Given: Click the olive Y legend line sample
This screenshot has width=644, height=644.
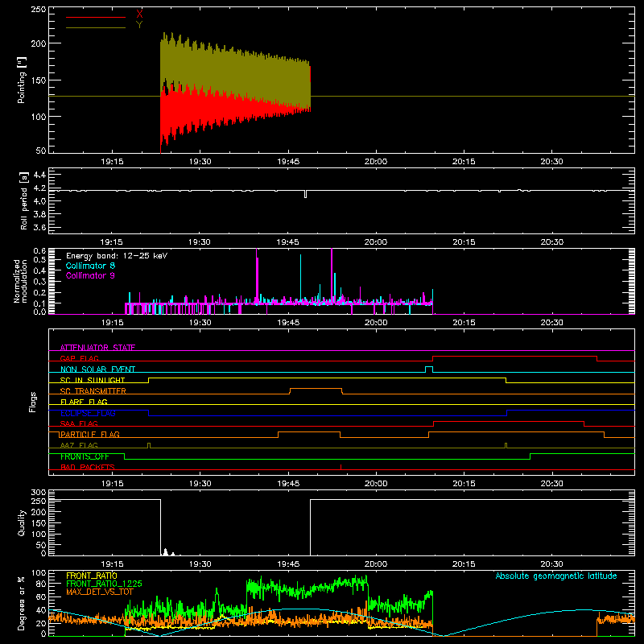Looking at the screenshot, I should [x=96, y=27].
